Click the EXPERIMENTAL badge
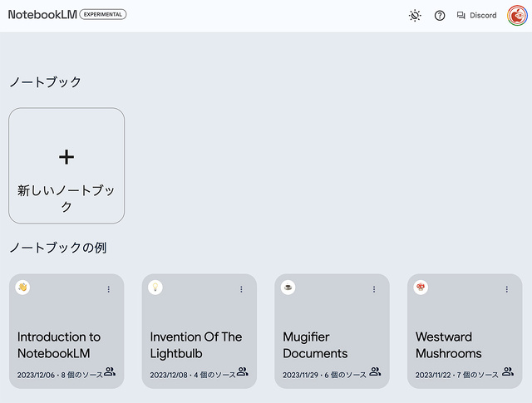Image resolution: width=532 pixels, height=403 pixels. (x=103, y=15)
